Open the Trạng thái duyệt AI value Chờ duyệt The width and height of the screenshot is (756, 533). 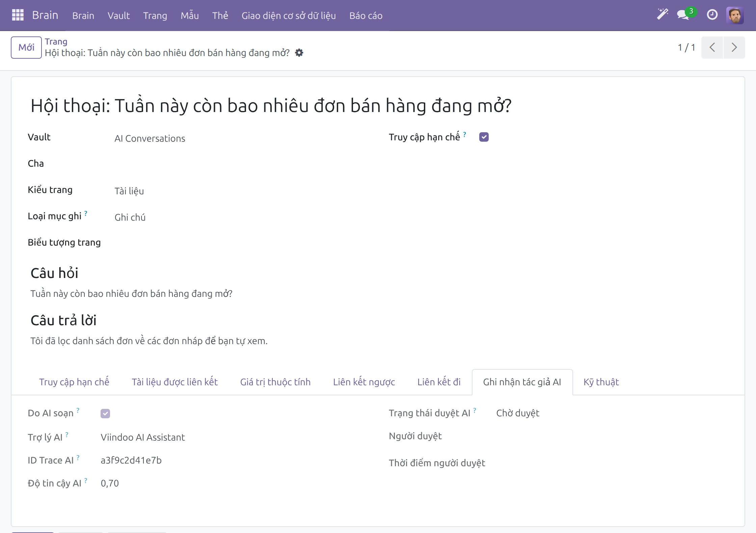pyautogui.click(x=518, y=413)
